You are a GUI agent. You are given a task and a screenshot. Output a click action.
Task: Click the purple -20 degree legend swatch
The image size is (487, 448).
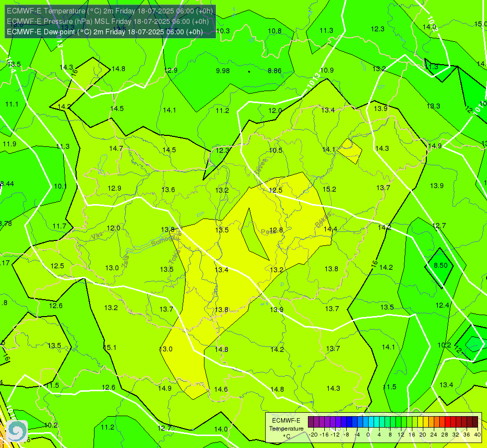point(310,422)
